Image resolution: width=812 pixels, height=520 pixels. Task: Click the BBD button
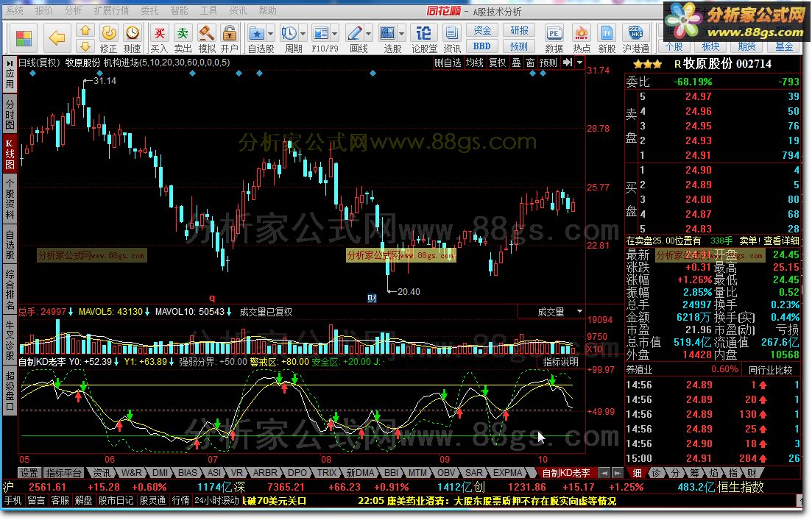tap(482, 46)
